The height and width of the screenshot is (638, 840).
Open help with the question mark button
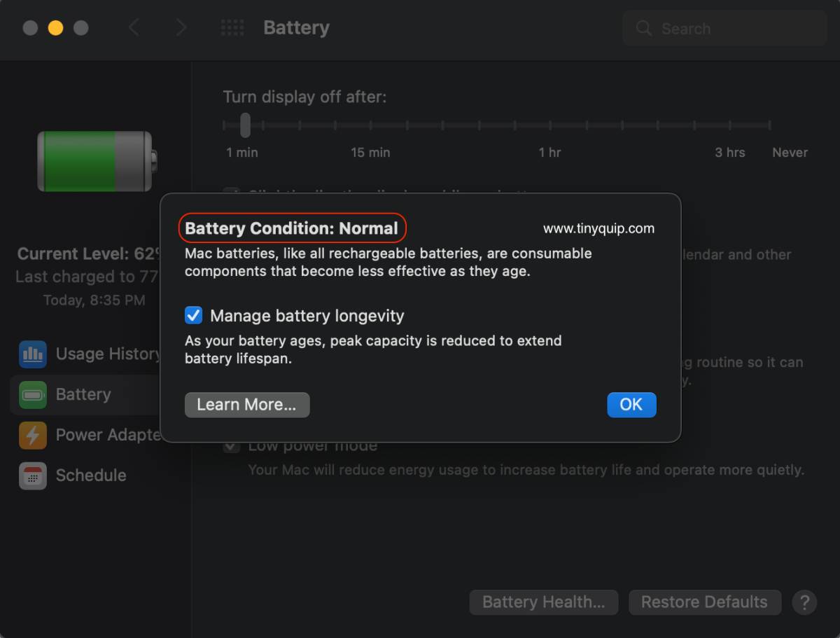[804, 602]
